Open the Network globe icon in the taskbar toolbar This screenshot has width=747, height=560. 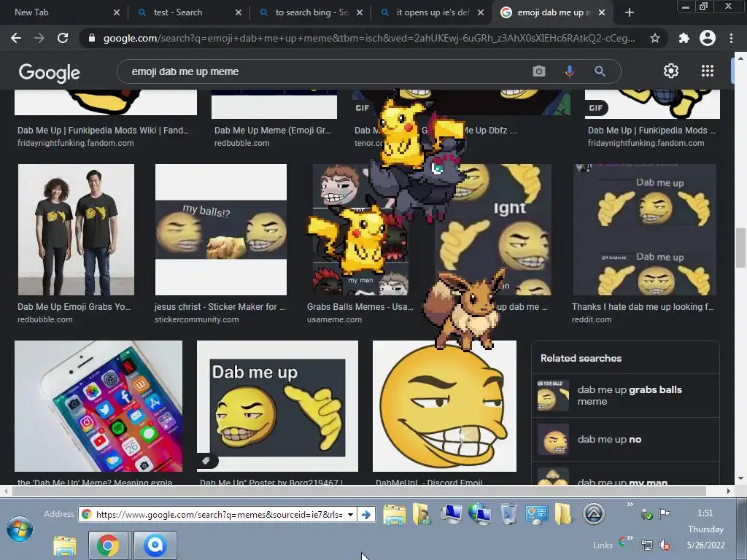pos(480,514)
